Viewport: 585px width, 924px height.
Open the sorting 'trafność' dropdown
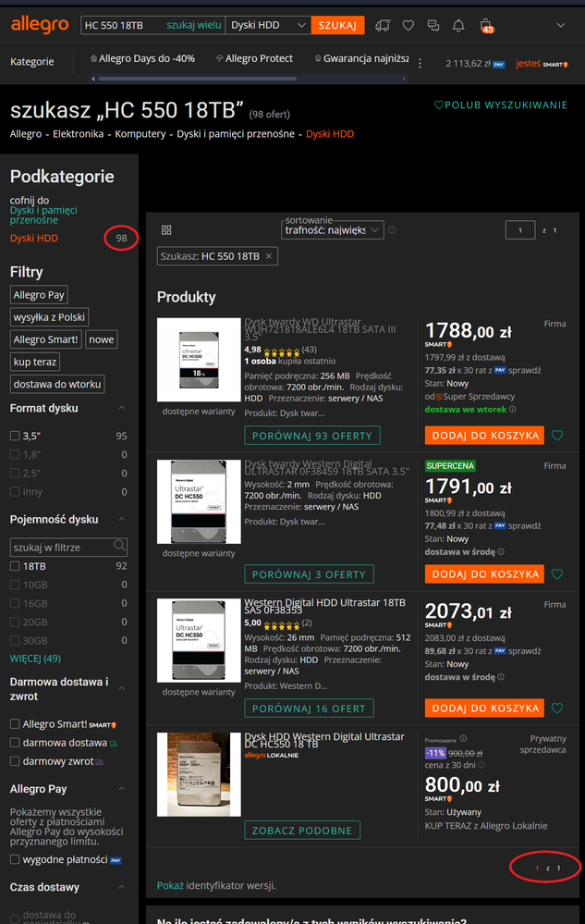tap(333, 229)
